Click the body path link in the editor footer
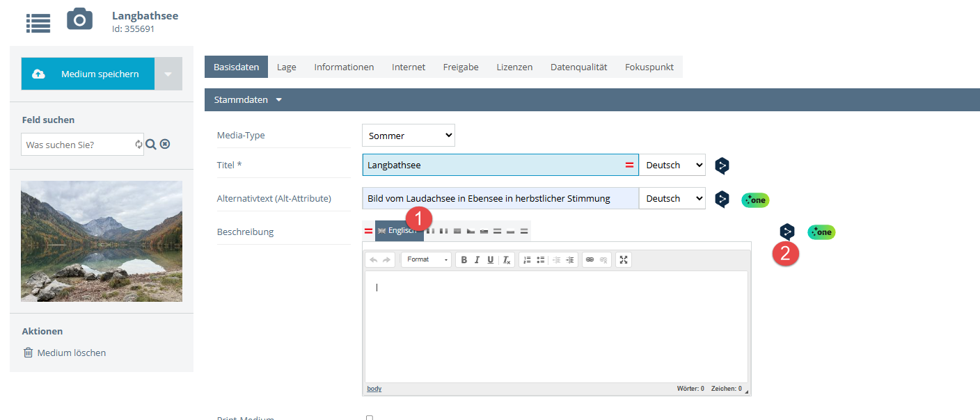 click(374, 389)
